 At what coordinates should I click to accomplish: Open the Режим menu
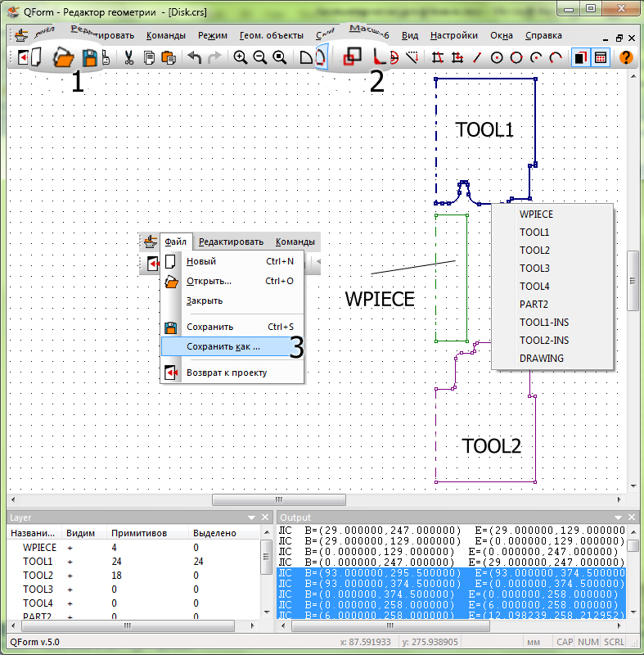(213, 35)
